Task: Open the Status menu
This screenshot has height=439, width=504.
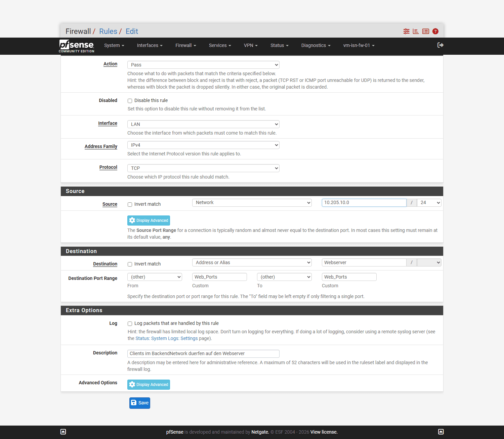Action: click(280, 45)
